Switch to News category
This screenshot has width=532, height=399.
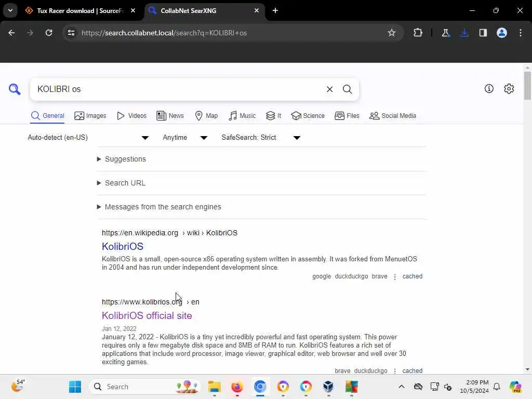point(170,116)
